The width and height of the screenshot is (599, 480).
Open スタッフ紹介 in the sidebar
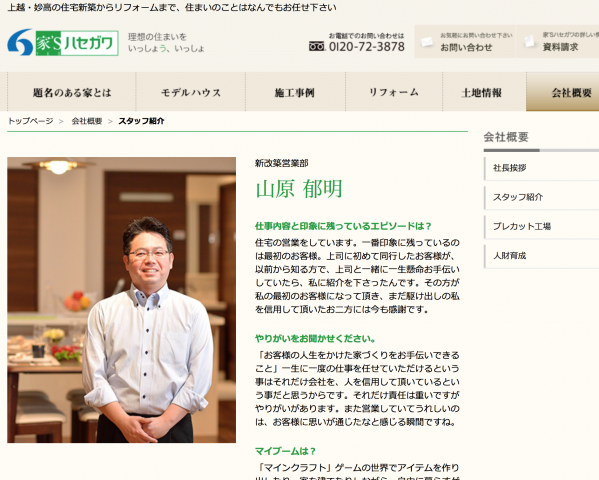(541, 198)
